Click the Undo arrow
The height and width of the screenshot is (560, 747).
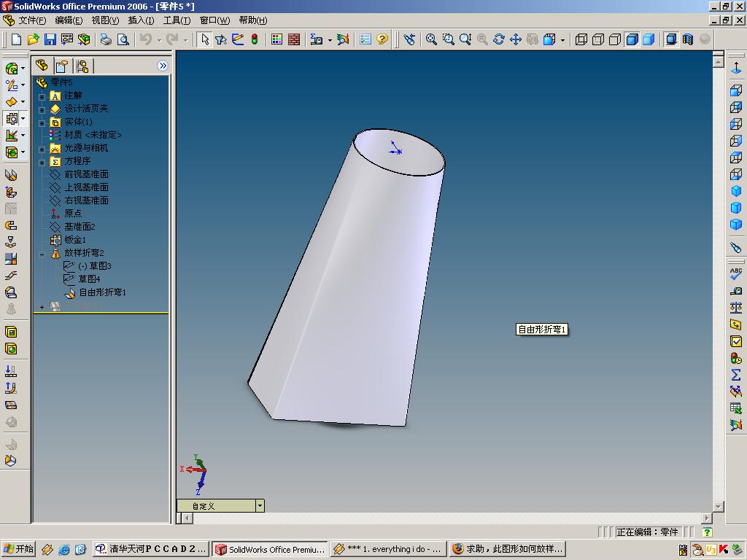click(146, 39)
